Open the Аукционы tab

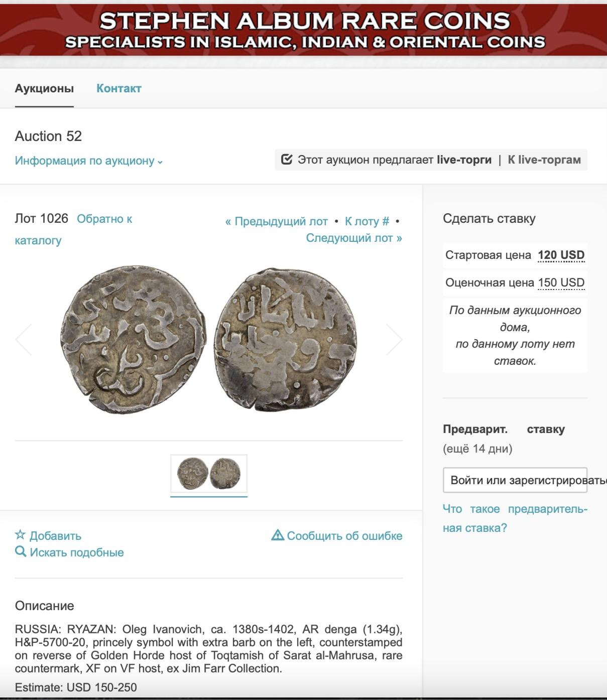tap(44, 89)
